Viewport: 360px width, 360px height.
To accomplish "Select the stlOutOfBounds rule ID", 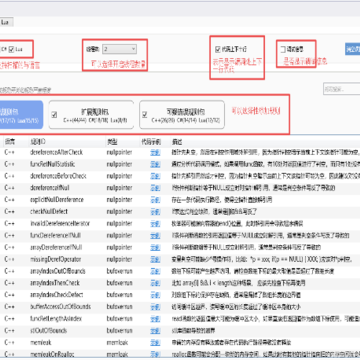I will pos(48,331).
